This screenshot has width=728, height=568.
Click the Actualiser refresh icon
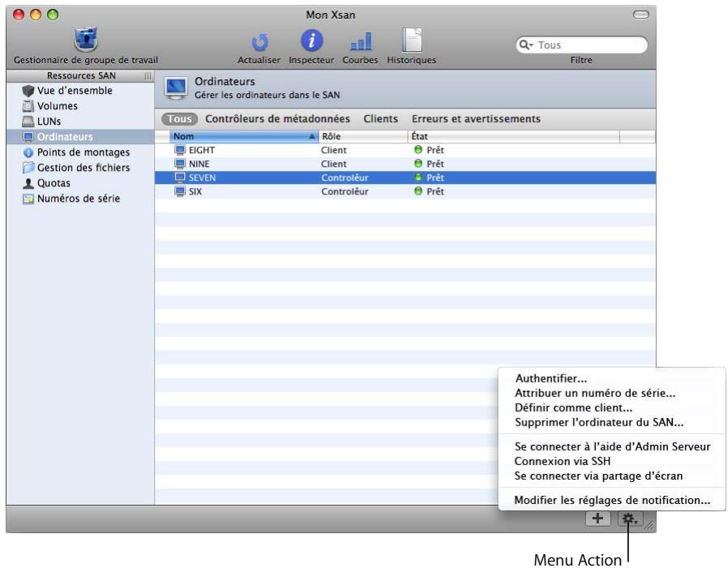(259, 43)
